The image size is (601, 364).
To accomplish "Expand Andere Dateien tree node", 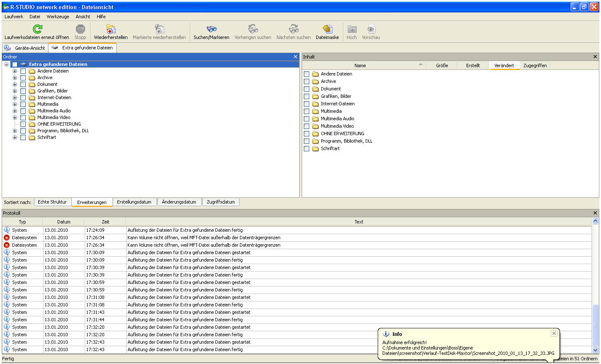I will coord(15,71).
